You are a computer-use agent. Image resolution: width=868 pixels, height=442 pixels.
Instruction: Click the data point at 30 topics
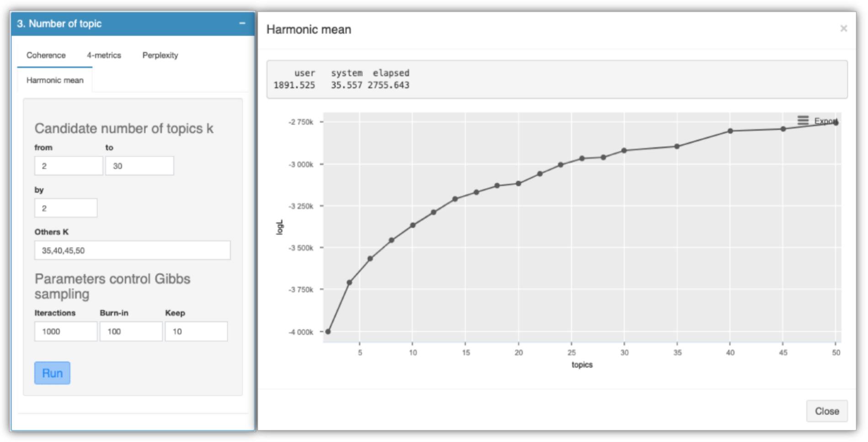pyautogui.click(x=624, y=150)
